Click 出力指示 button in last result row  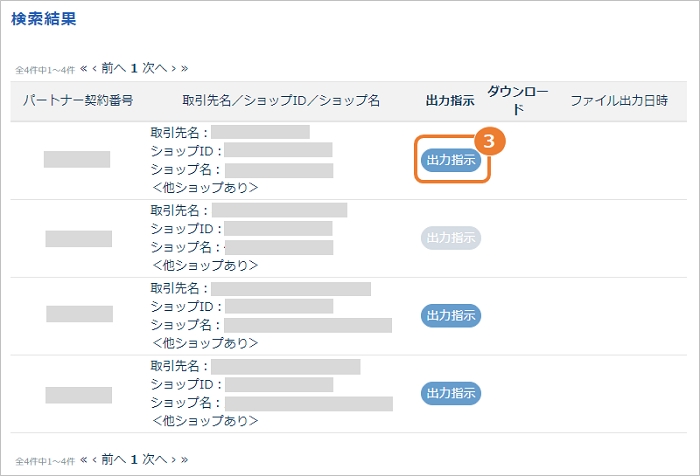click(x=451, y=393)
